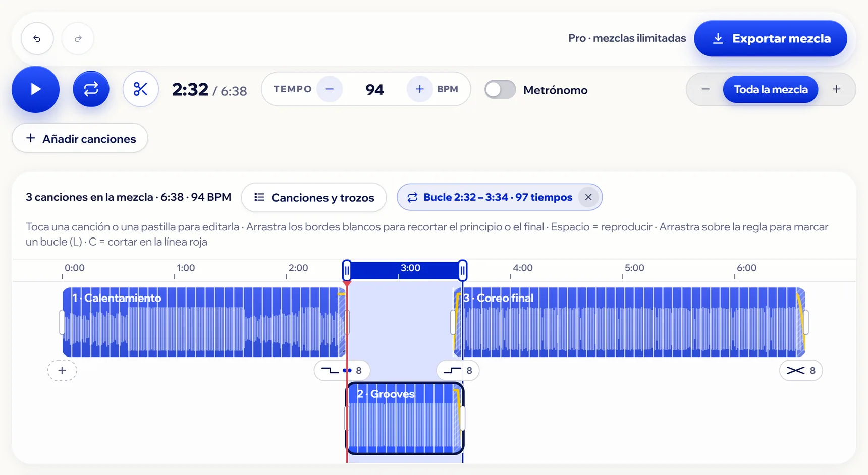Viewport: 868px width, 475px height.
Task: Remove the loop with the X icon
Action: [x=588, y=197]
